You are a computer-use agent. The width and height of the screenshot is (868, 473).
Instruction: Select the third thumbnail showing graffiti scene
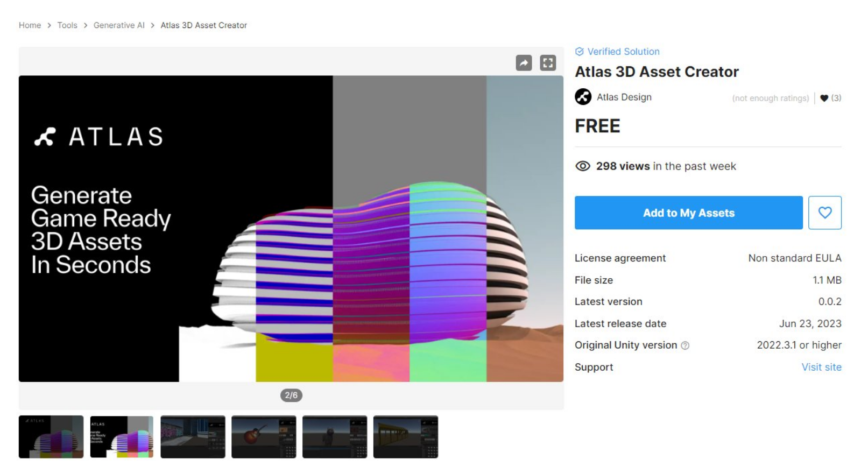[193, 437]
